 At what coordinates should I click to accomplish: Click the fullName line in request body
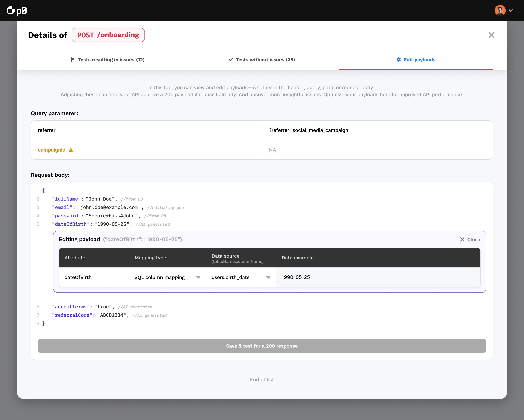97,199
